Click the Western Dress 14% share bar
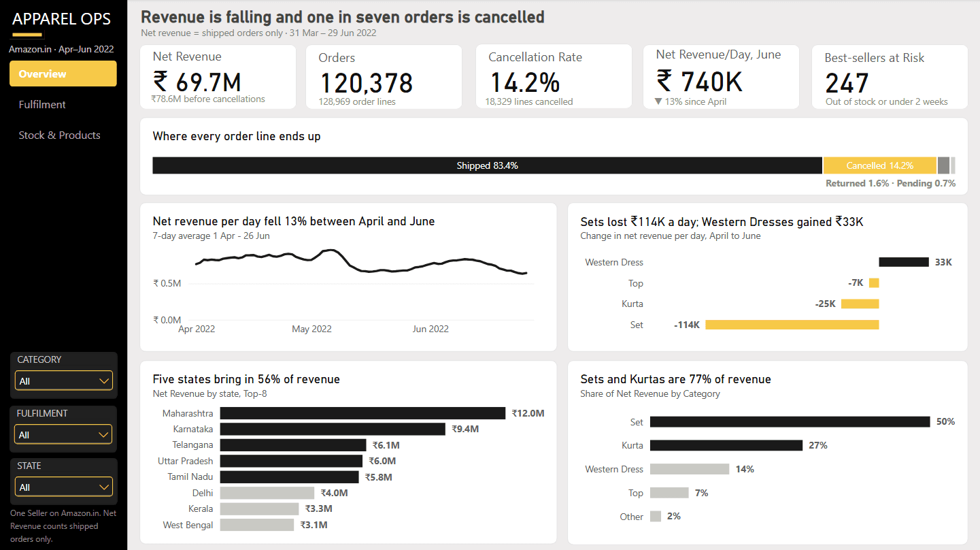Screen dimensions: 980x550 click(690, 469)
